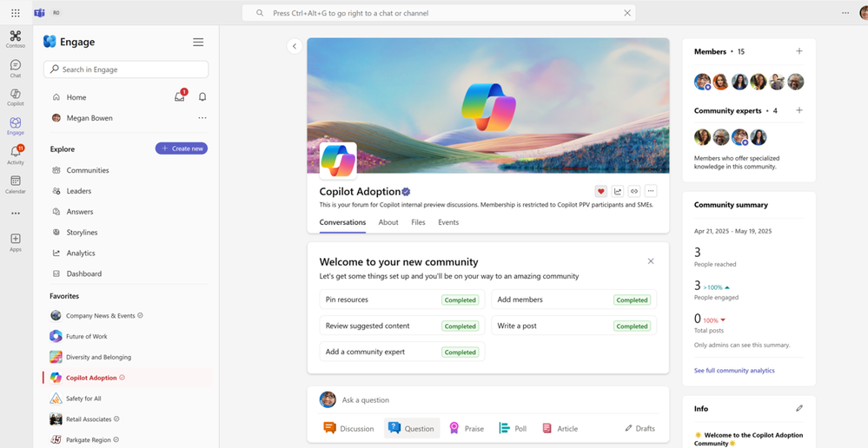Open Engage notifications bell
Viewport: 868px width, 448px height.
202,96
